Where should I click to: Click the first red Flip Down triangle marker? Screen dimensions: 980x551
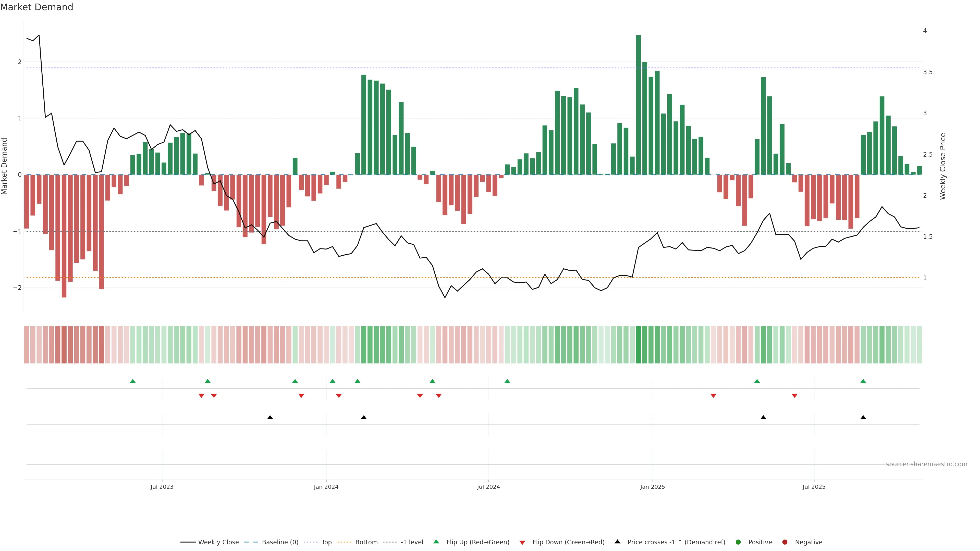tap(201, 396)
